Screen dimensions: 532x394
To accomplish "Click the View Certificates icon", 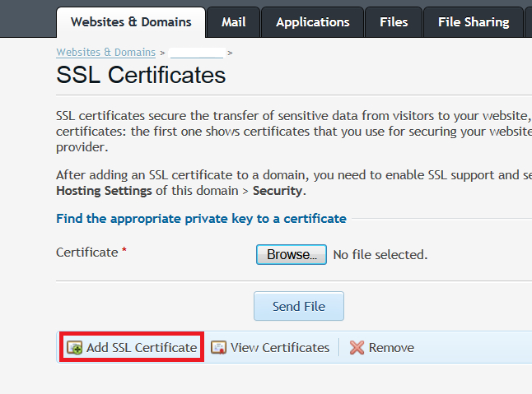I will point(218,348).
